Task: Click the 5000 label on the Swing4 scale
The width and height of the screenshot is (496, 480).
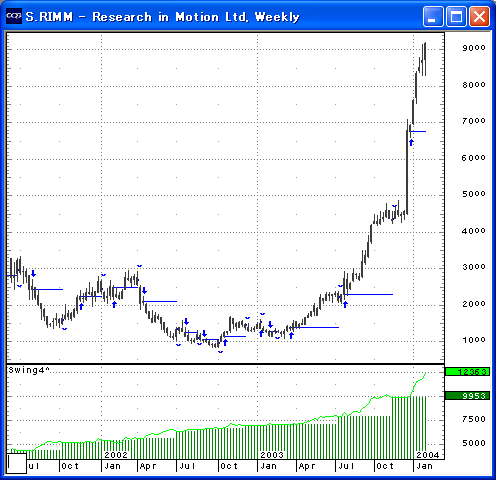Action: (x=474, y=443)
